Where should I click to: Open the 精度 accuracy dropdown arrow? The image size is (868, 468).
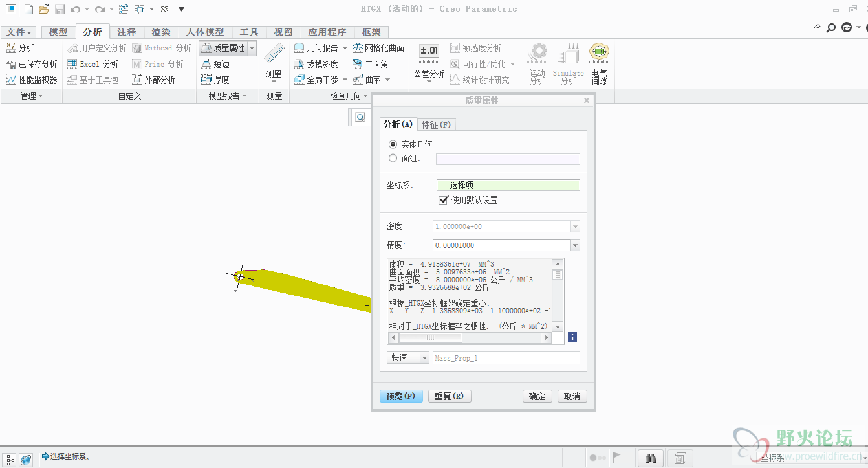click(575, 245)
